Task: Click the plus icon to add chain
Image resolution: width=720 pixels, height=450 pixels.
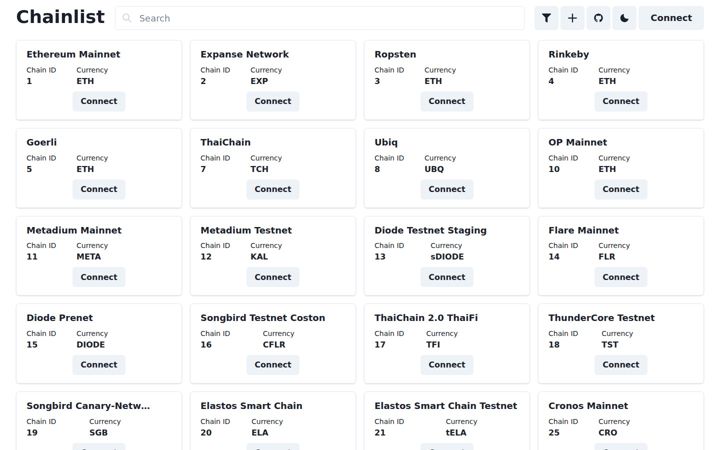Action: [572, 18]
